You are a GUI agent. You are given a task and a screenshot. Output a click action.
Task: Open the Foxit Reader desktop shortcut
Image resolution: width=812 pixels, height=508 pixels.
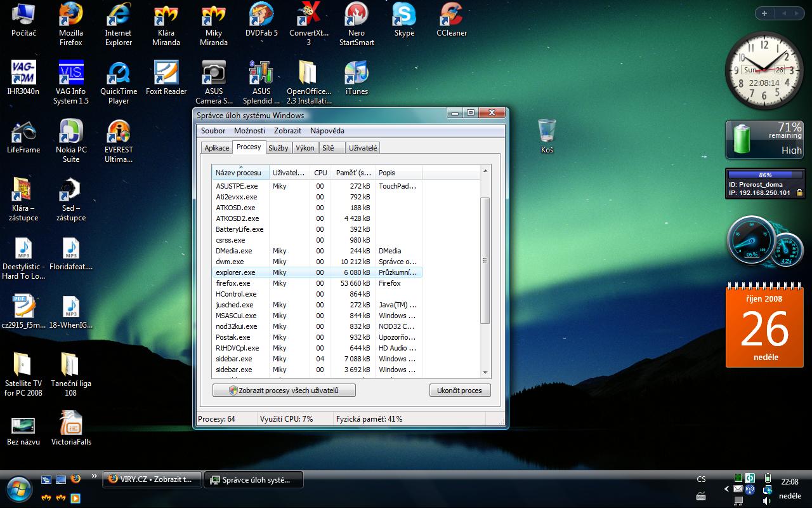tap(166, 74)
